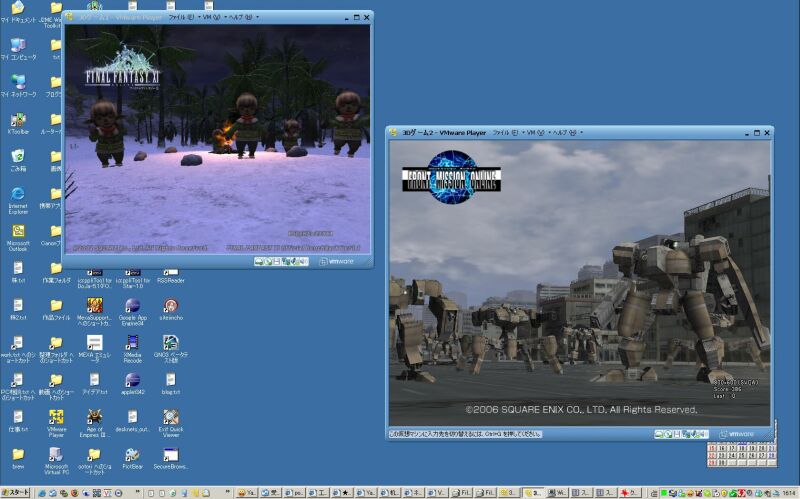The image size is (800, 499).
Task: Launch the KToolbar desktop shortcut
Action: pyautogui.click(x=18, y=123)
